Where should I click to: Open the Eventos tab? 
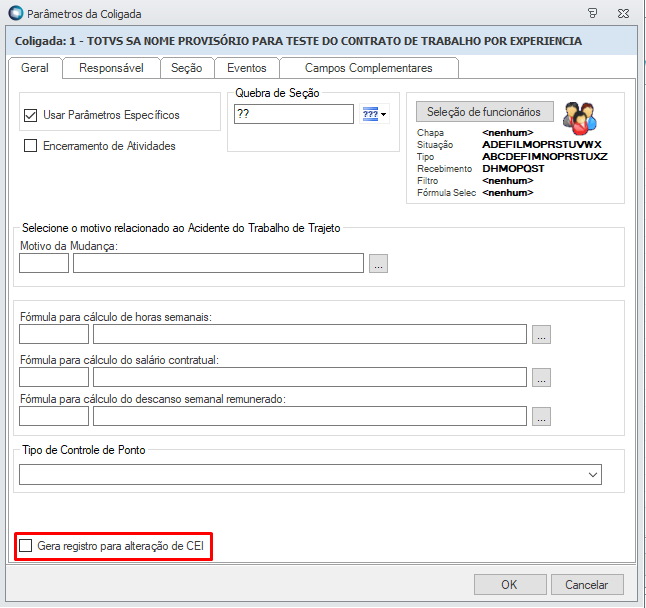(247, 68)
